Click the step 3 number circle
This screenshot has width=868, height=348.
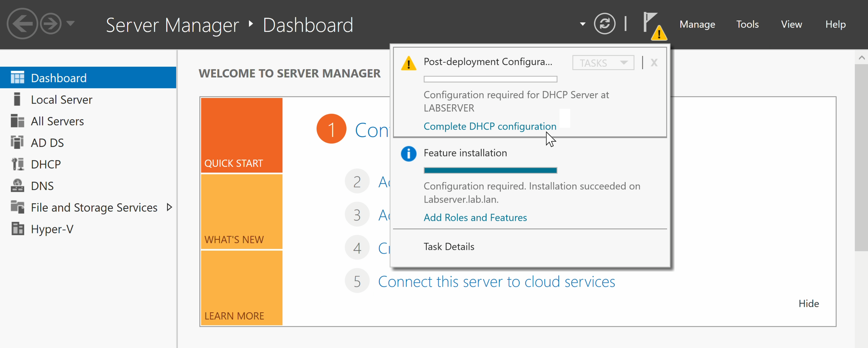point(357,214)
